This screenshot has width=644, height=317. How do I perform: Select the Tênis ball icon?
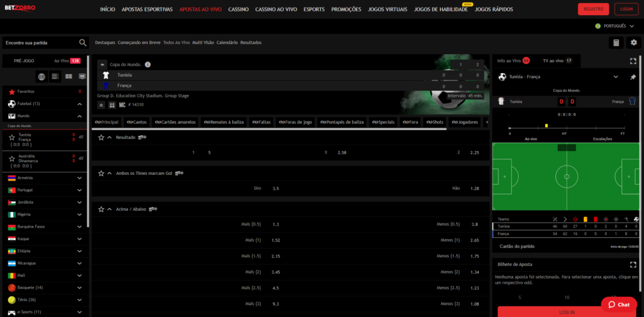pyautogui.click(x=11, y=300)
